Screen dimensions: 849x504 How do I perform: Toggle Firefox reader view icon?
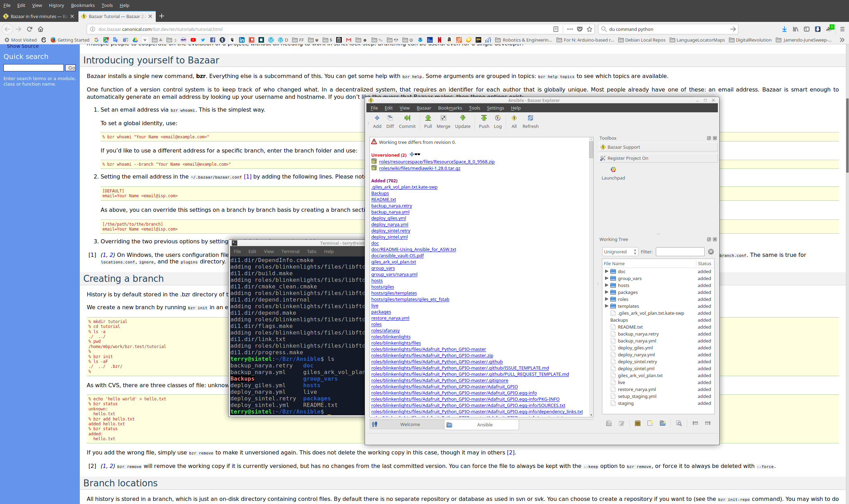555,29
